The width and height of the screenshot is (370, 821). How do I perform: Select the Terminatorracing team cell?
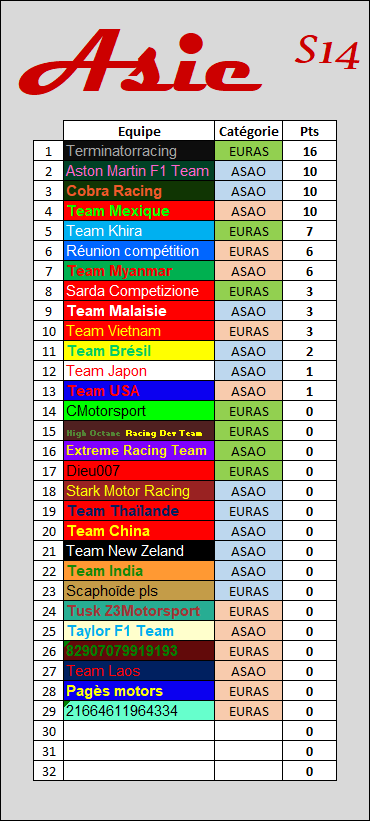(x=139, y=151)
